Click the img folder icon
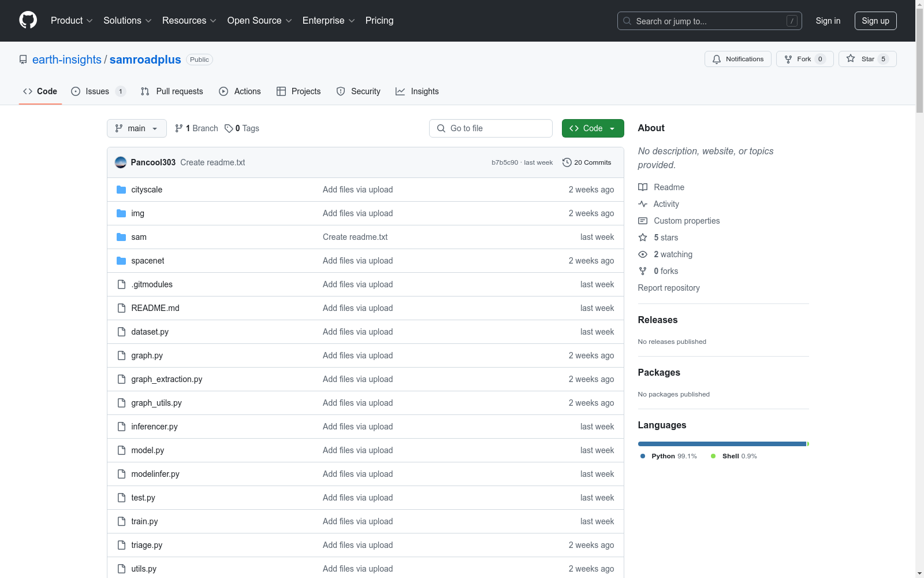This screenshot has width=924, height=578. (121, 213)
